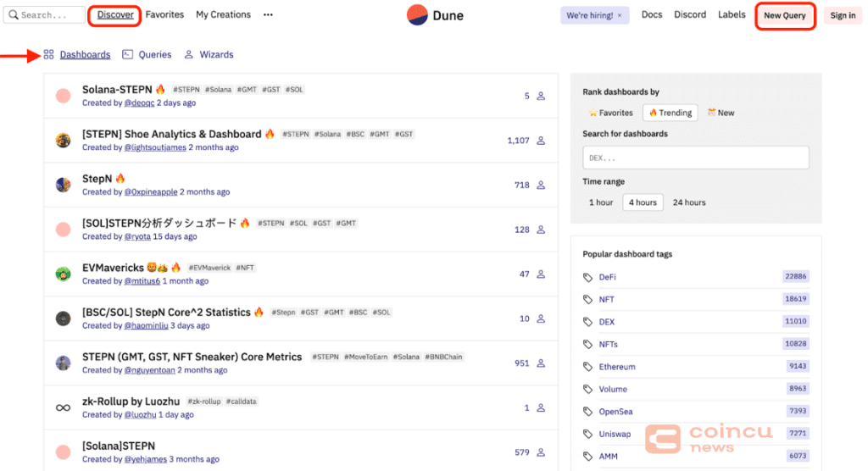Viewport: 868px width, 471px height.
Task: Open @nguyentoan profile link
Action: 149,370
